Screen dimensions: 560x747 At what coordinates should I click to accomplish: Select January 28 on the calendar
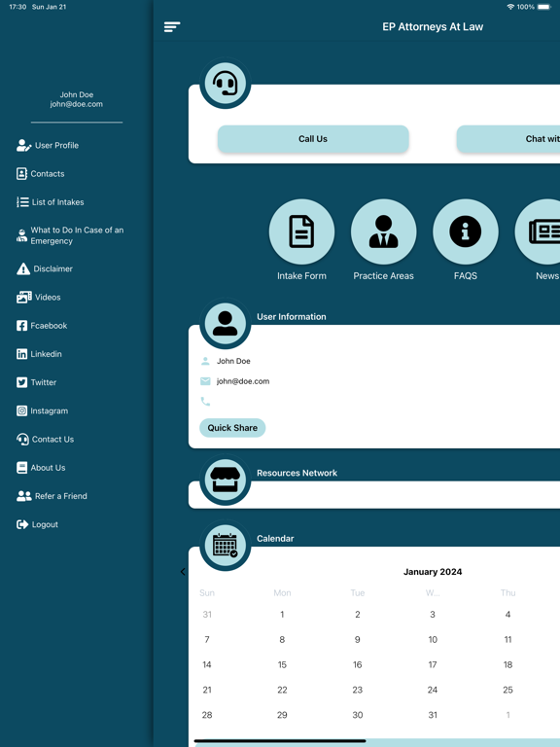(x=207, y=715)
